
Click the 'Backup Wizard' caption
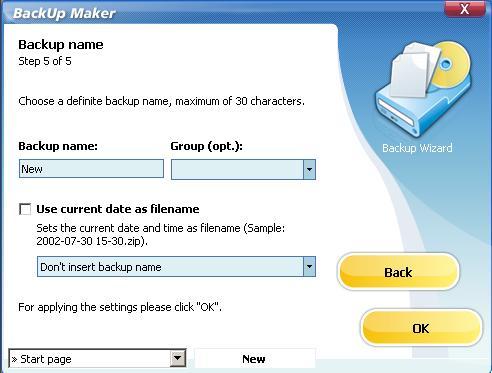click(417, 148)
